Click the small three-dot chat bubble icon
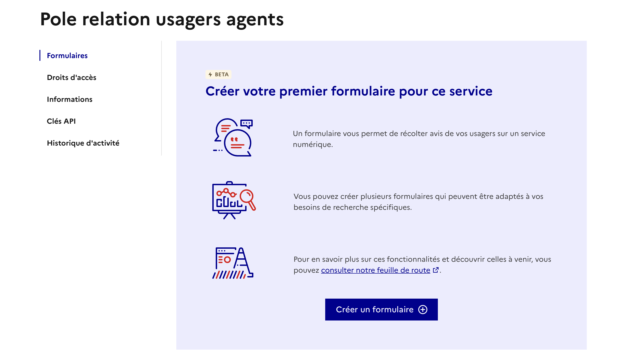This screenshot has width=626, height=364. (x=247, y=123)
